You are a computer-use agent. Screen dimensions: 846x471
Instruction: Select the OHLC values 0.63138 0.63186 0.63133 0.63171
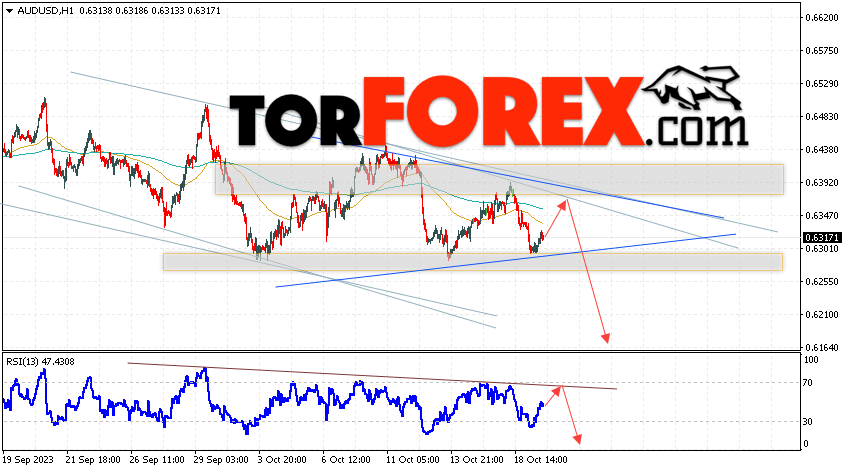click(x=150, y=11)
